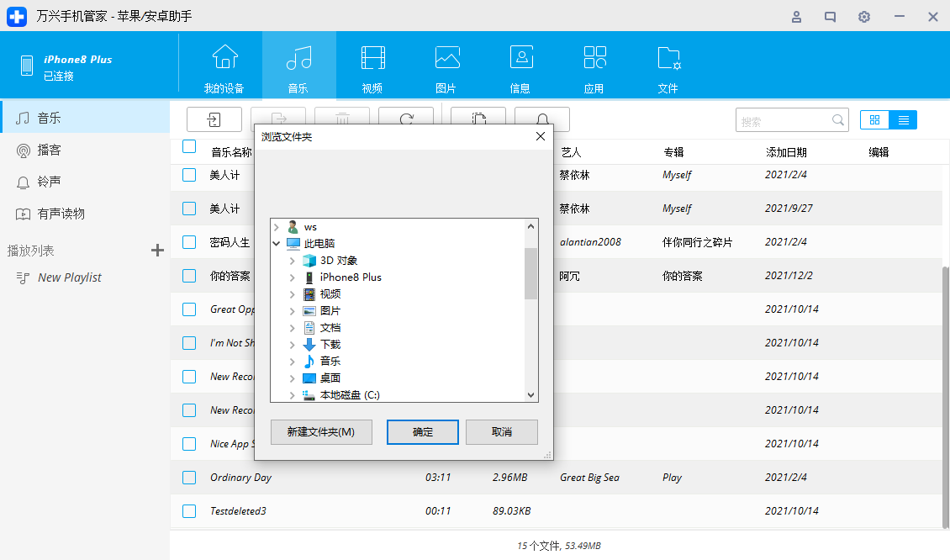Open the 播客 sidebar section
The height and width of the screenshot is (560, 950).
coord(50,150)
